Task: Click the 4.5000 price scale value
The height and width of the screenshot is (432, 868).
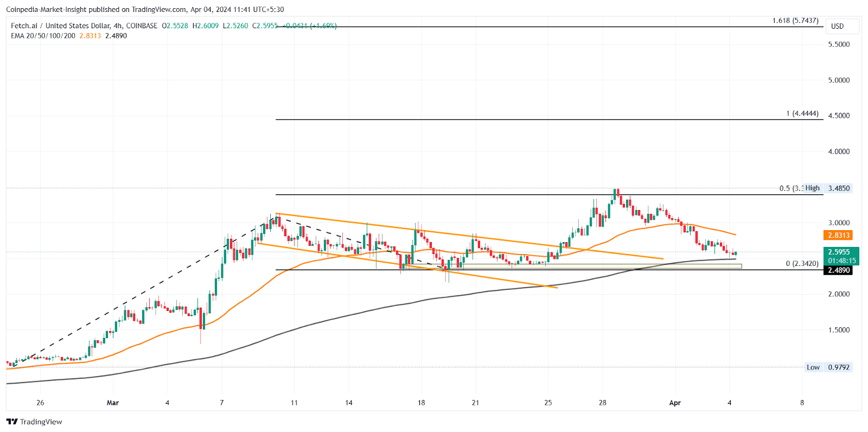Action: [839, 116]
